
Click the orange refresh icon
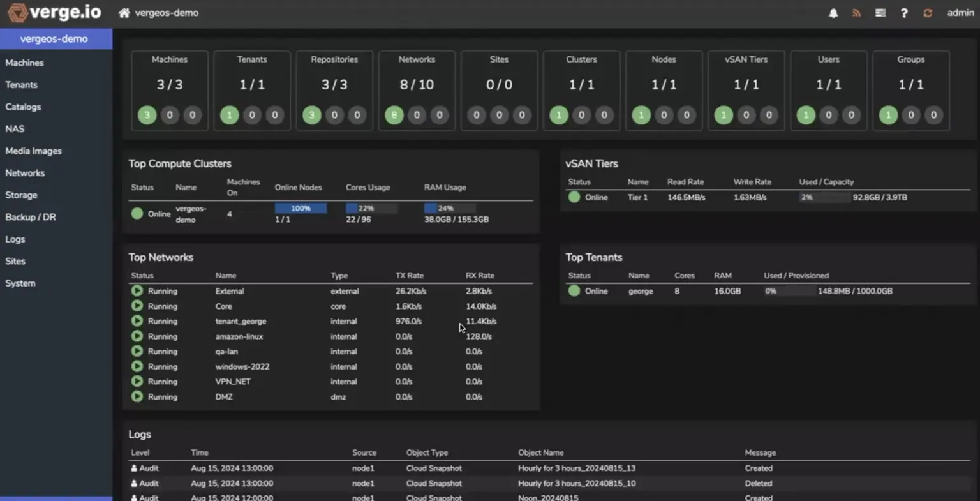coord(928,13)
